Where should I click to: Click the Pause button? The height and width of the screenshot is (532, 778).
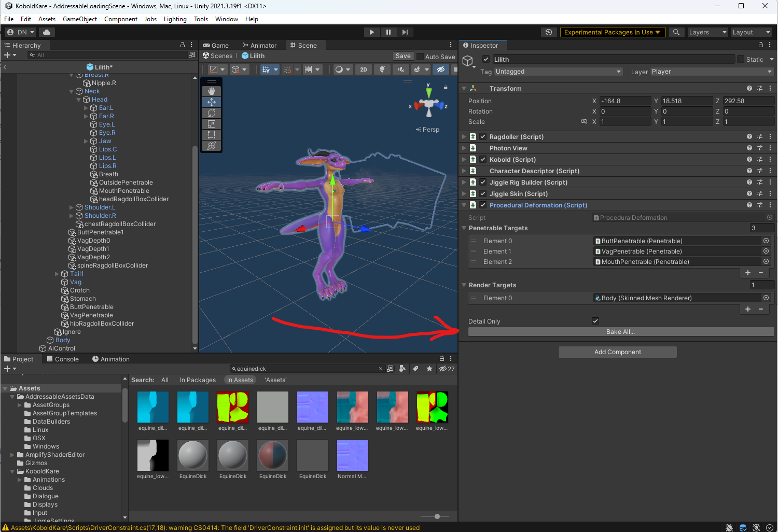tap(388, 32)
